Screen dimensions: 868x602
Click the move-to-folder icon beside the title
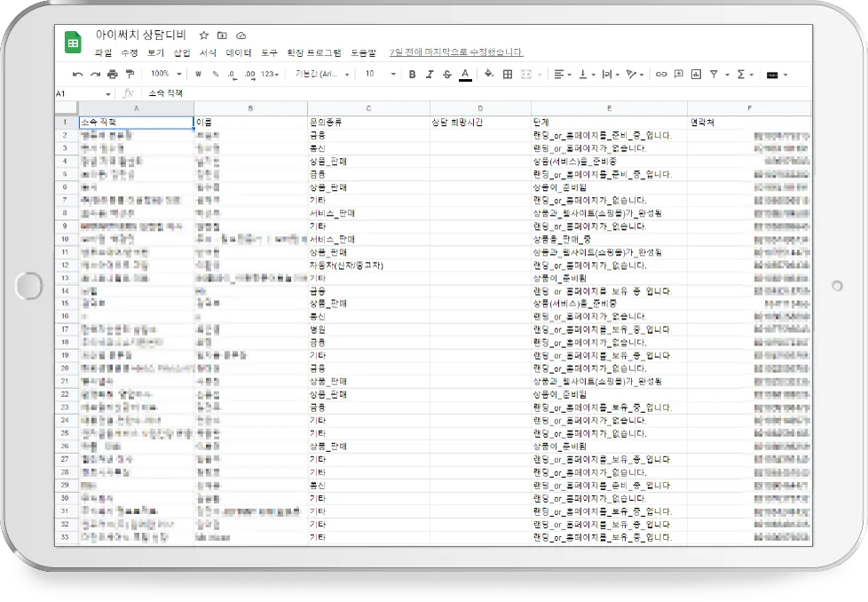[222, 36]
